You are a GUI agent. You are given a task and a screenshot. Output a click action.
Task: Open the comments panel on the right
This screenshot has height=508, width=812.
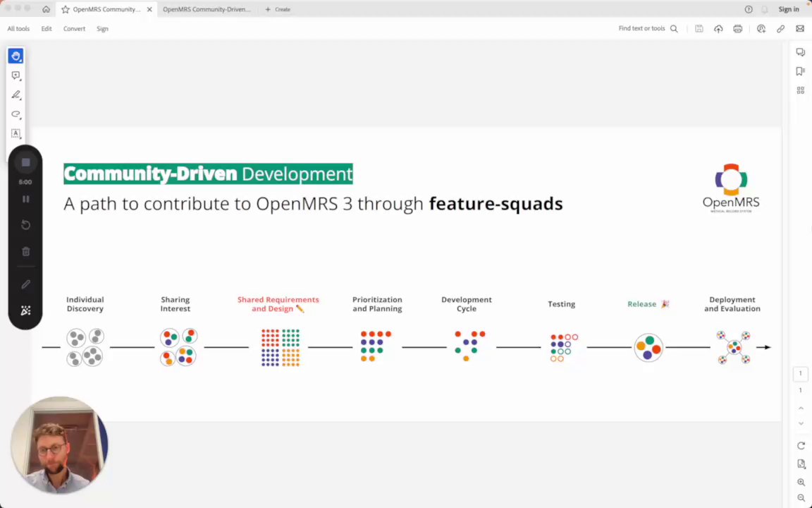pyautogui.click(x=800, y=52)
